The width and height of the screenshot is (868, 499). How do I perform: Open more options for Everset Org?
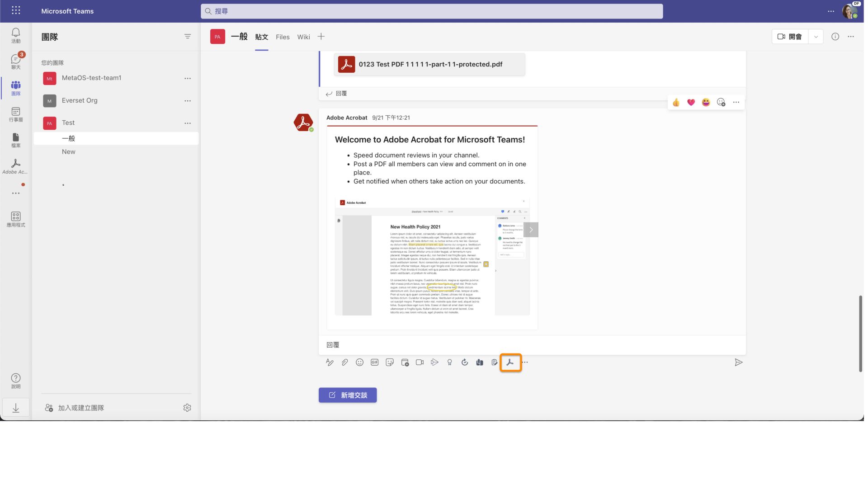coord(188,101)
